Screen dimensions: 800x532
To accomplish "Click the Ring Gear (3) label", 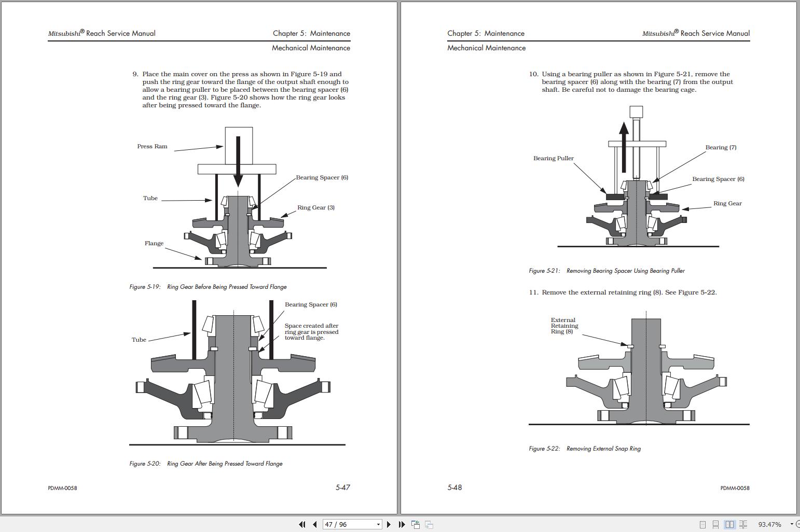I will (316, 207).
